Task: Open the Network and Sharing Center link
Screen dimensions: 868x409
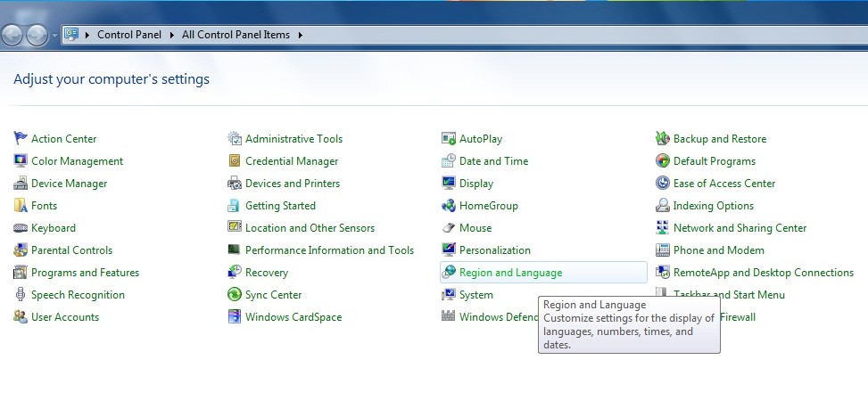Action: (740, 228)
